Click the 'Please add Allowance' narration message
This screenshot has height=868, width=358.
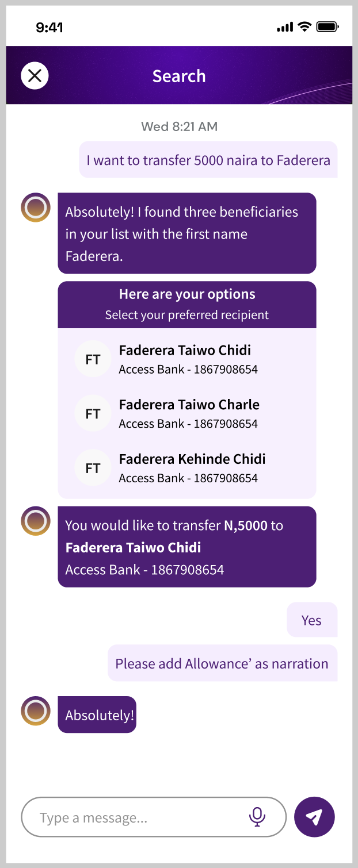click(x=222, y=663)
